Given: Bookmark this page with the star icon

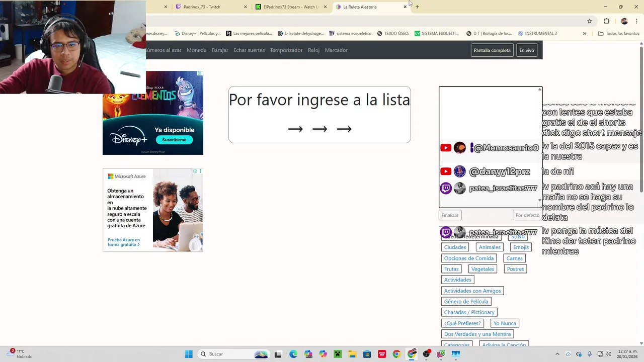Looking at the screenshot, I should click(x=590, y=21).
